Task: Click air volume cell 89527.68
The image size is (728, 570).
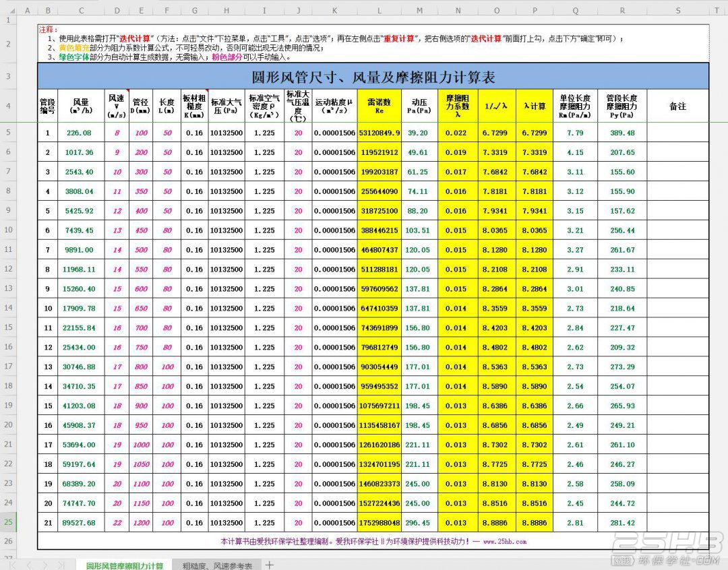Action: click(82, 523)
